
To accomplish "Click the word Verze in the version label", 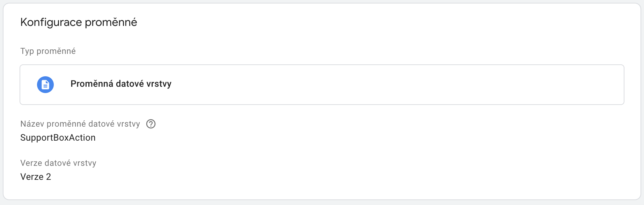I will (31, 163).
